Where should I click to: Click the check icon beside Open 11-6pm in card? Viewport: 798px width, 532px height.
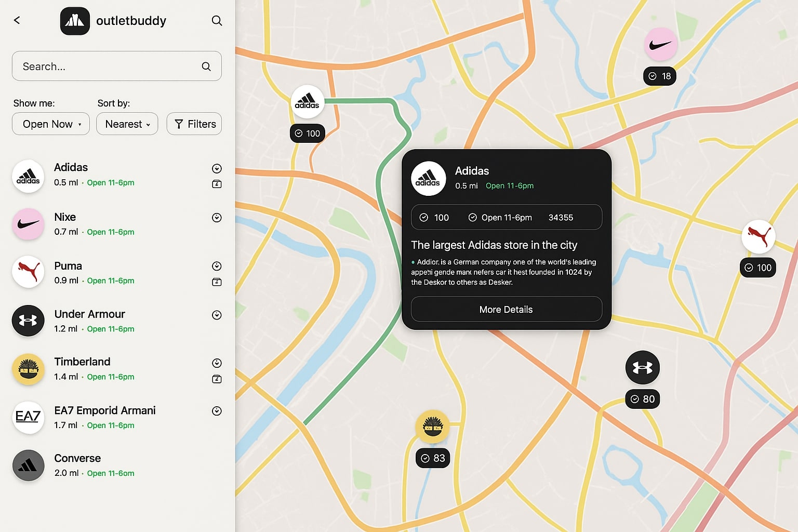473,218
